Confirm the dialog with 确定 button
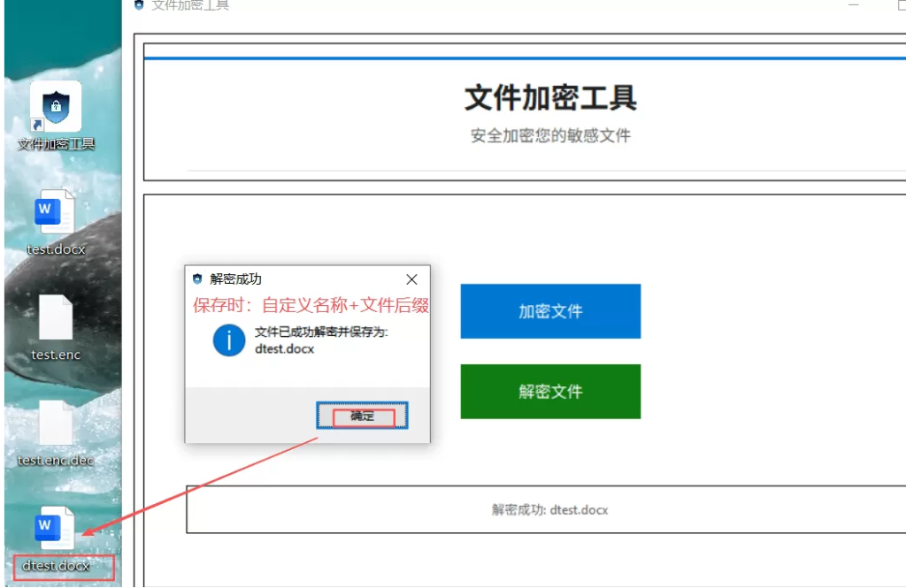Screen dimensions: 906x588 [362, 416]
